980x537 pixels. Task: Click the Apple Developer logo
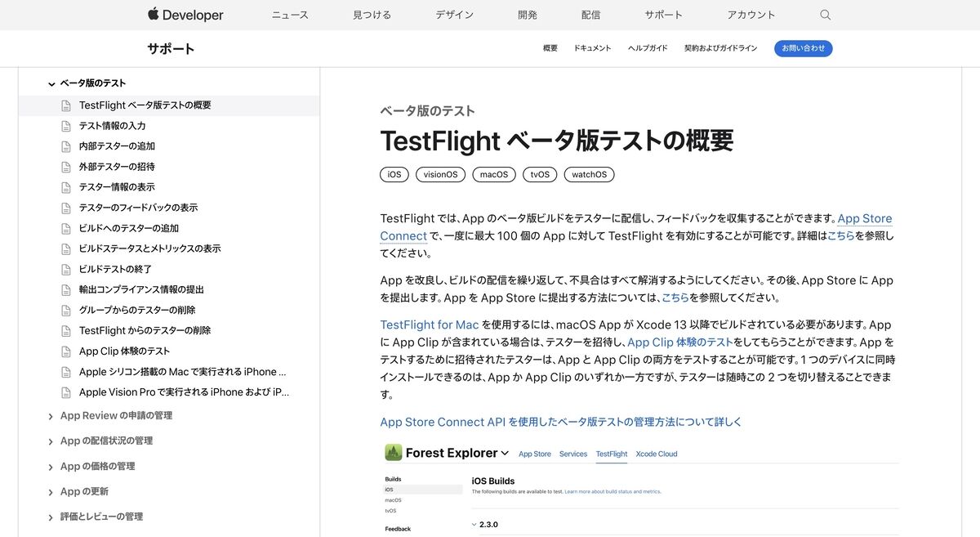pyautogui.click(x=185, y=15)
